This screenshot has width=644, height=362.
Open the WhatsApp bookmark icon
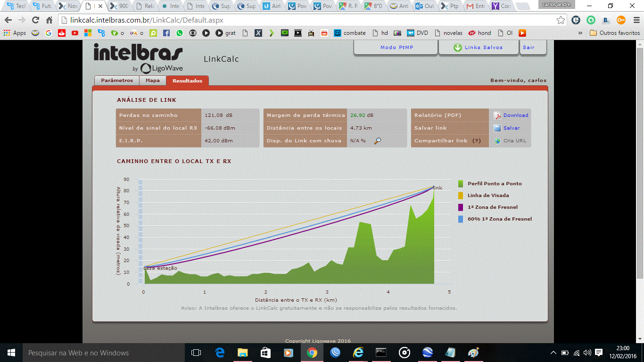tap(180, 33)
